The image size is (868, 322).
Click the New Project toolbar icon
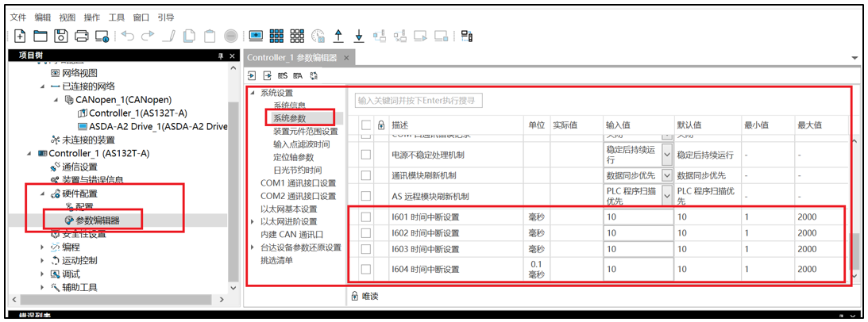(19, 36)
